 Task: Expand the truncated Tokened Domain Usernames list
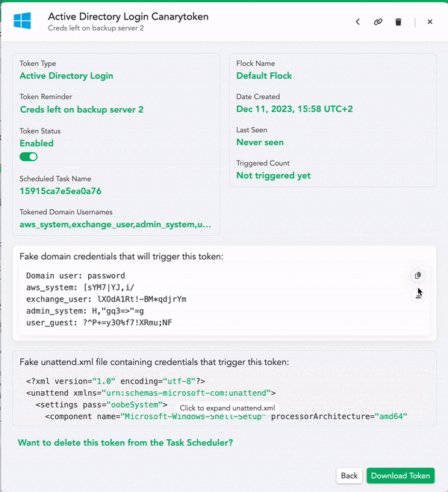(x=115, y=224)
